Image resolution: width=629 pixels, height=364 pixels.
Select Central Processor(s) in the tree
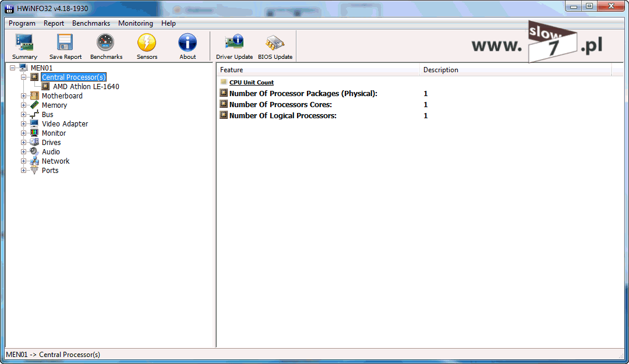[x=74, y=77]
